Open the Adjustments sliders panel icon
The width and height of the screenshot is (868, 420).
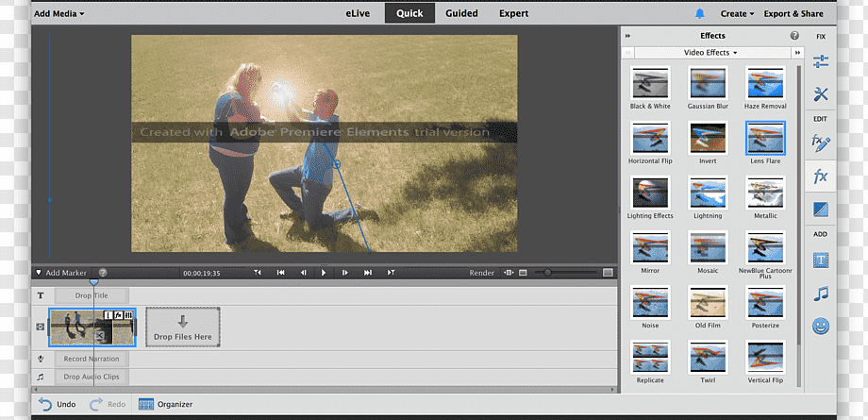(820, 61)
